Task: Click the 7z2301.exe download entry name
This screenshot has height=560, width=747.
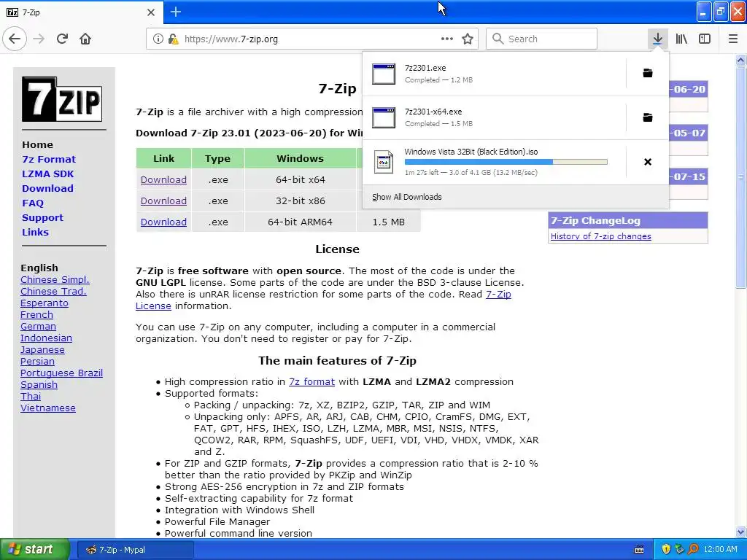Action: [425, 68]
